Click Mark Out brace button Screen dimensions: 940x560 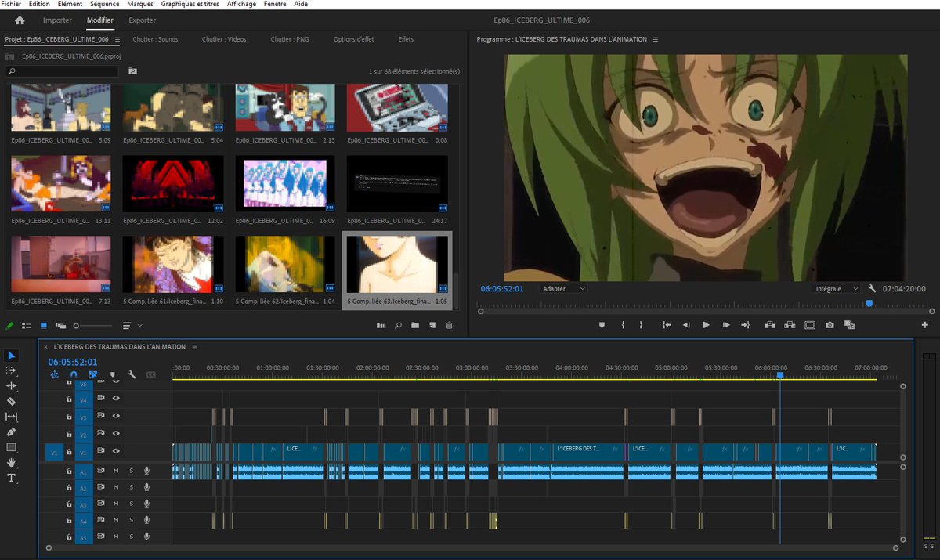[641, 324]
